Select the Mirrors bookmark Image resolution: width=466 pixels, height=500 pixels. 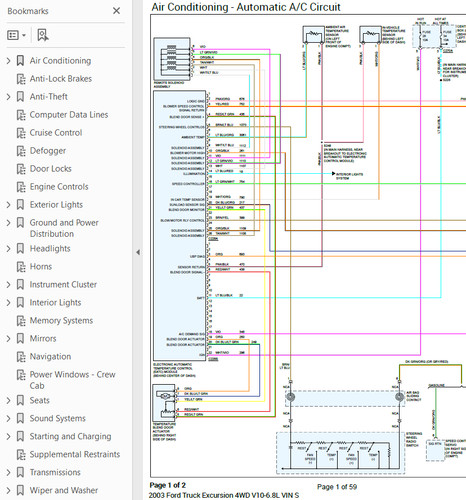coord(43,339)
